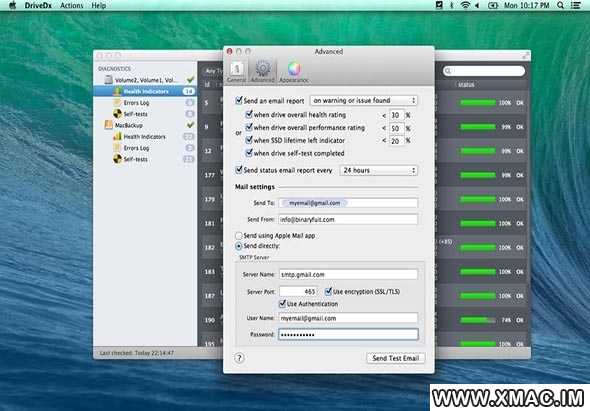Click the Mon 10:17 PM clock
This screenshot has width=590, height=411.
pyautogui.click(x=527, y=5)
